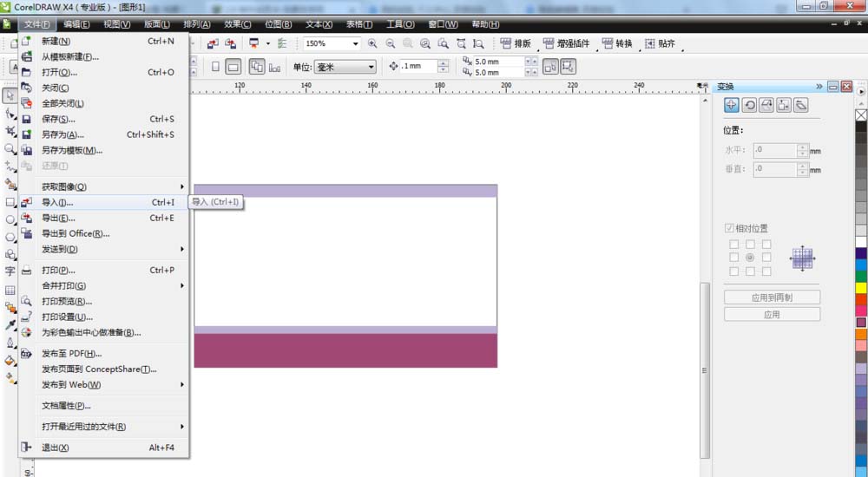Open the Size tab in the Transform docker
The width and height of the screenshot is (868, 477).
783,105
